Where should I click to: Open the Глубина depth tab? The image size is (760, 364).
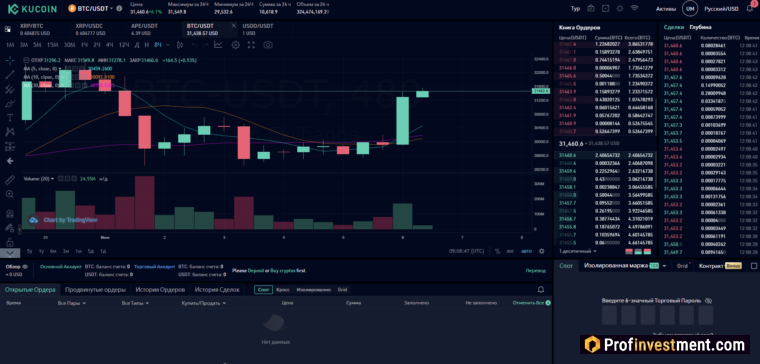point(700,28)
